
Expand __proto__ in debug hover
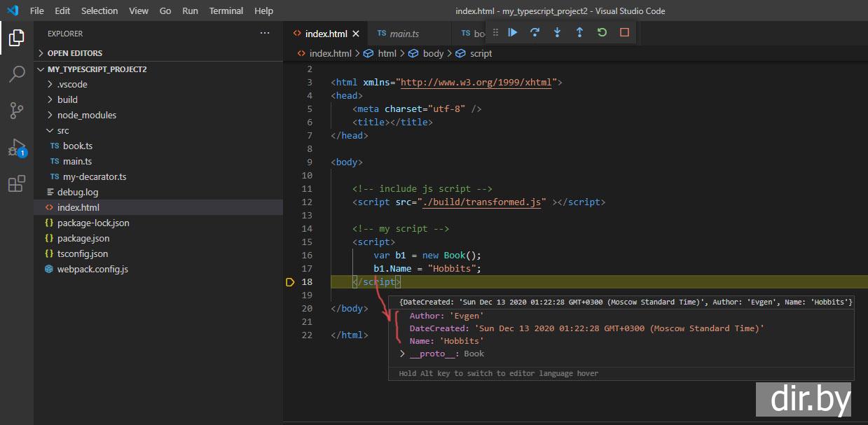[403, 354]
